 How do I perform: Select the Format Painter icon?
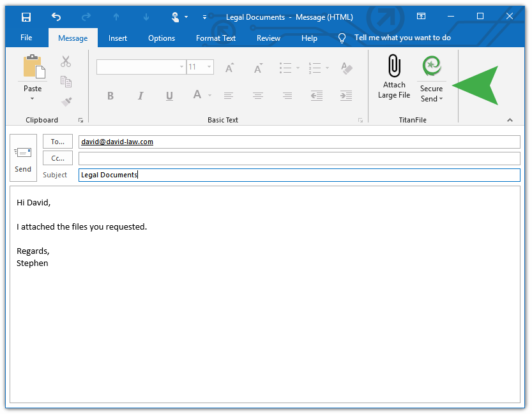coord(66,100)
